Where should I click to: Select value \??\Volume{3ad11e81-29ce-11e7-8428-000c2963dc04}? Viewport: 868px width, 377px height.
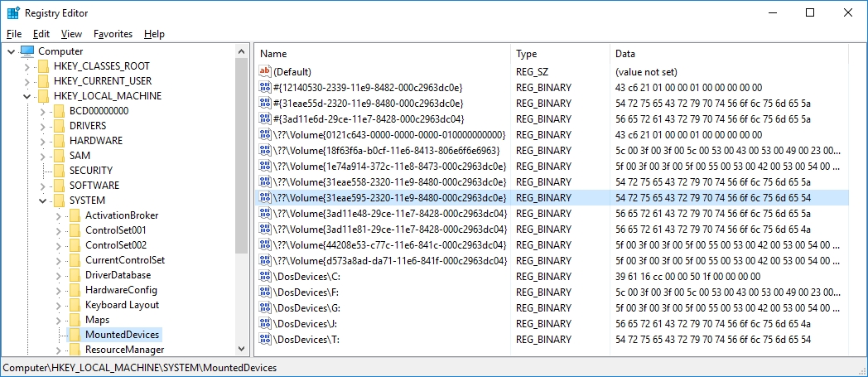click(390, 230)
